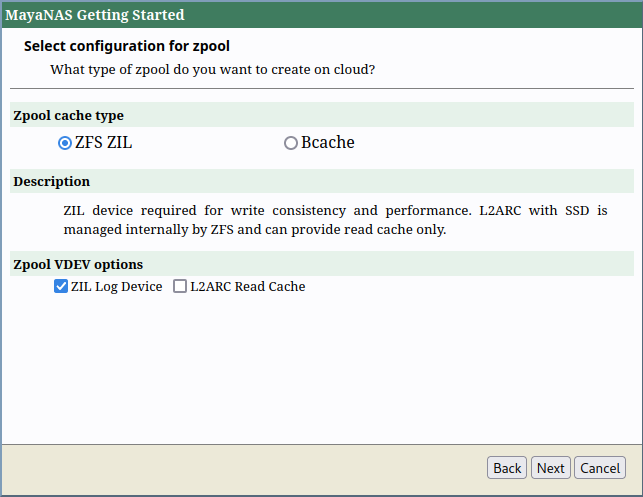The width and height of the screenshot is (643, 497).
Task: Click the 'Bcache' option label text
Action: (328, 143)
